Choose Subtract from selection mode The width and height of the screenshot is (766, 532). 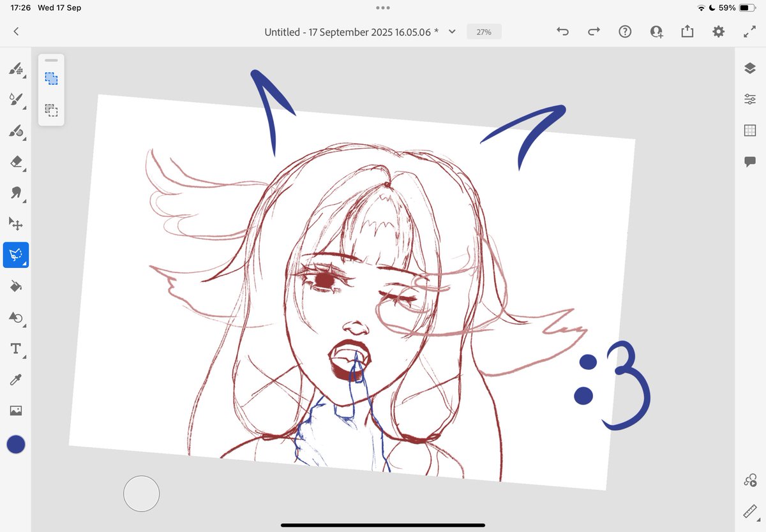coord(51,110)
